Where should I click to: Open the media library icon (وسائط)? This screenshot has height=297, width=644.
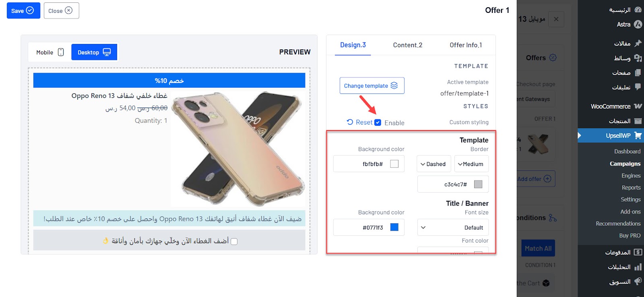click(638, 58)
